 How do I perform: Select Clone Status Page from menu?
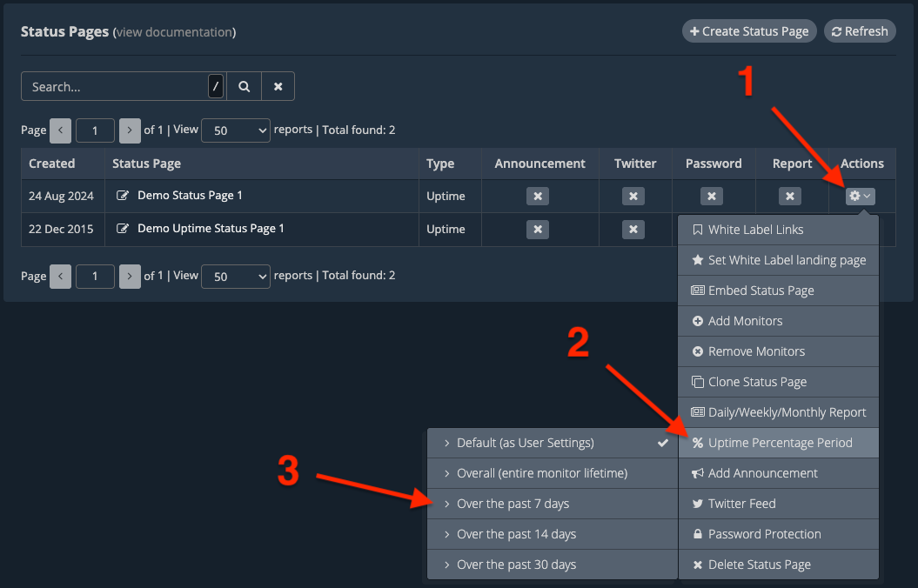pos(757,382)
